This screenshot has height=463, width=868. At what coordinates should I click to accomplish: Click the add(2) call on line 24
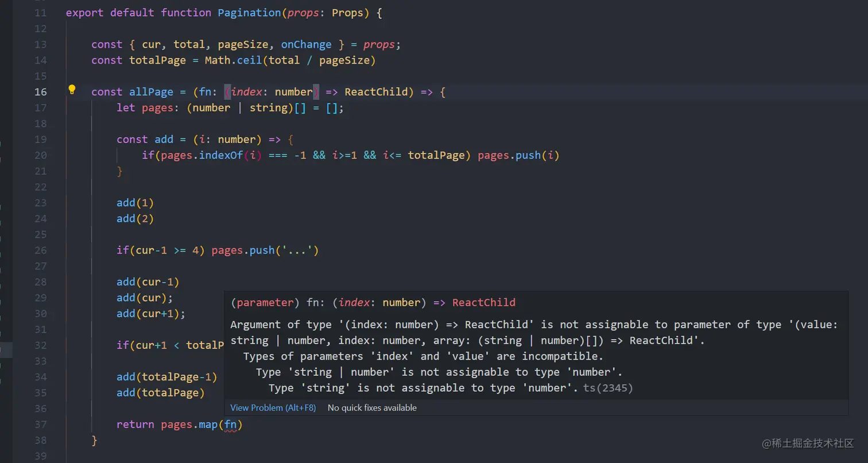point(135,219)
